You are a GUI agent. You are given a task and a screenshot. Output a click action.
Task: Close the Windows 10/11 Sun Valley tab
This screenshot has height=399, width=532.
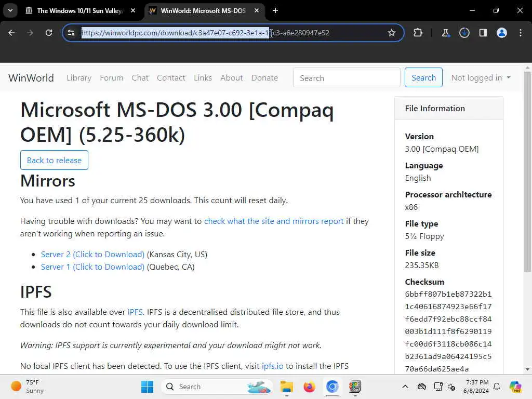pyautogui.click(x=133, y=10)
